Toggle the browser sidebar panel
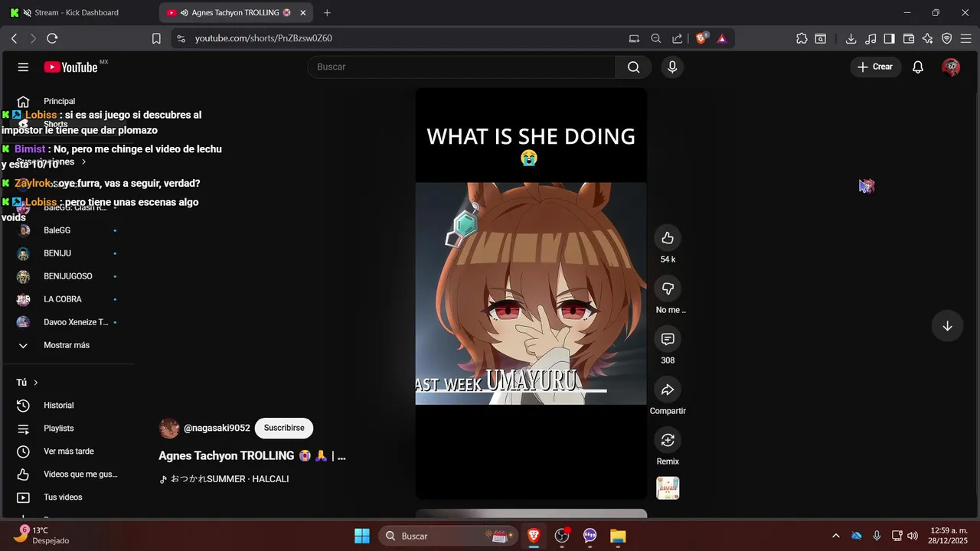This screenshot has height=551, width=980. (889, 38)
